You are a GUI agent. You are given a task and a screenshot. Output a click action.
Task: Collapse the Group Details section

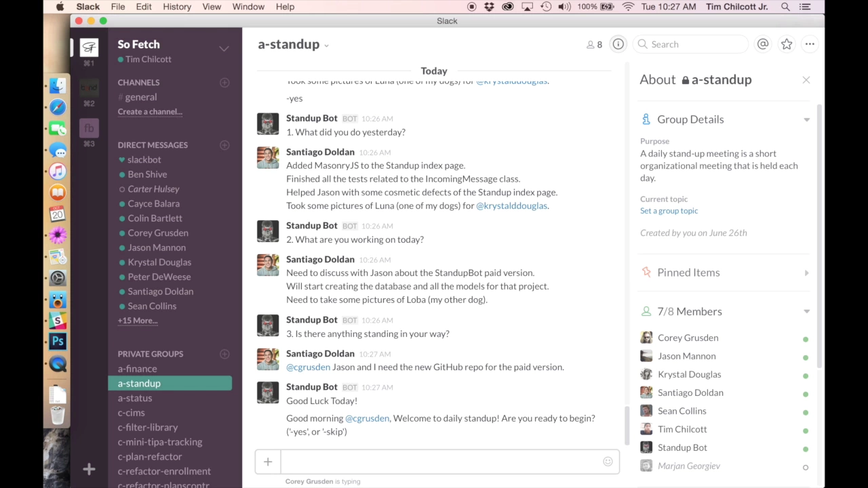pyautogui.click(x=806, y=120)
